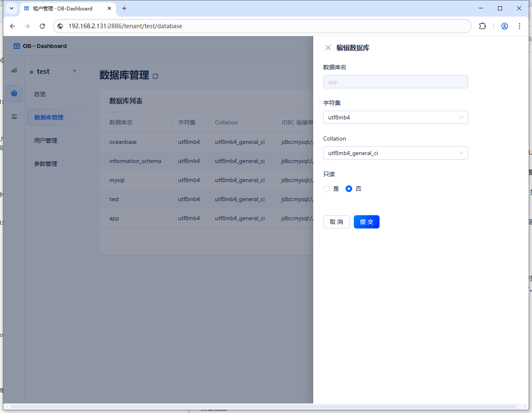Open the browser extensions puzzle icon
This screenshot has width=532, height=413.
[482, 26]
